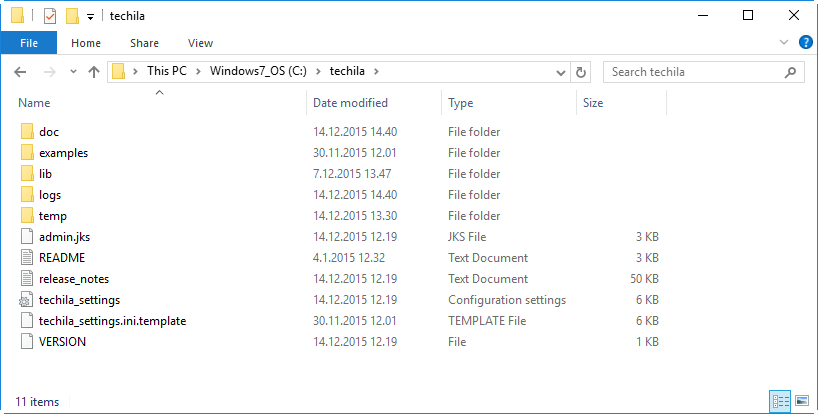Click the New Folder icon in title bar
Image resolution: width=818 pixels, height=414 pixels.
72,16
